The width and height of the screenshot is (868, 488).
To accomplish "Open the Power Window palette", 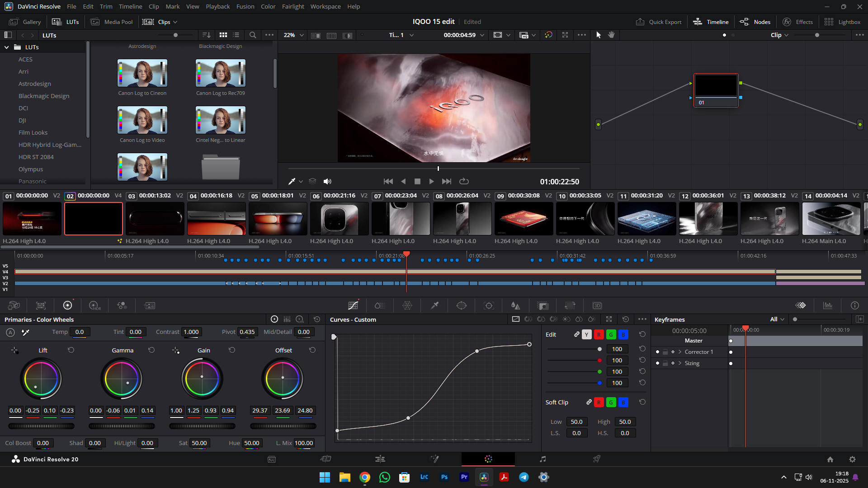I will 462,306.
